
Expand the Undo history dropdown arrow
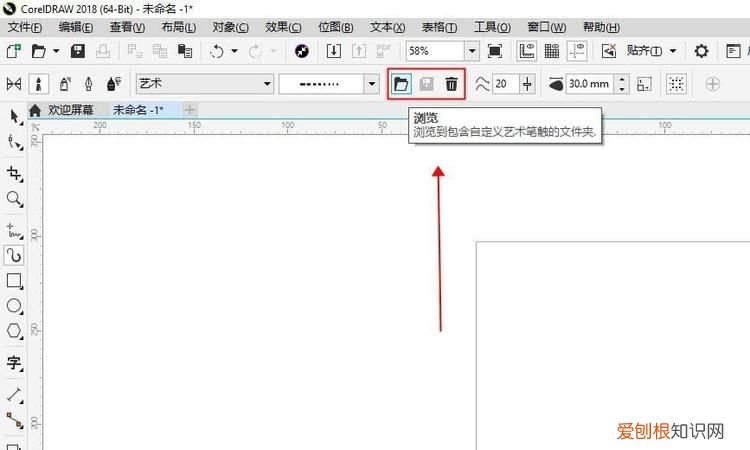click(234, 51)
